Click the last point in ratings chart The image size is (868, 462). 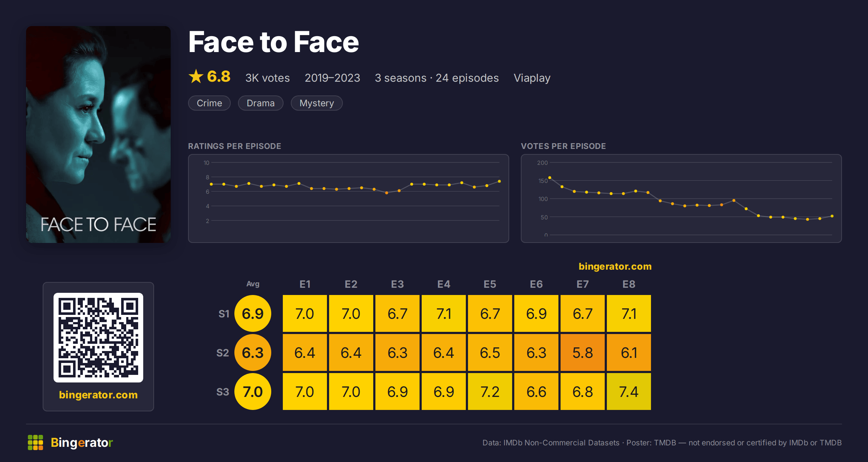point(499,181)
